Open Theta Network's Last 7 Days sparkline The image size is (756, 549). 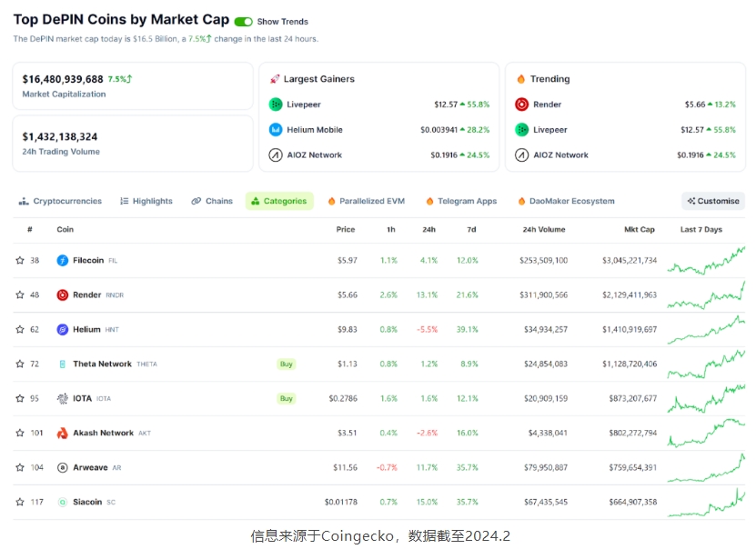tap(706, 364)
